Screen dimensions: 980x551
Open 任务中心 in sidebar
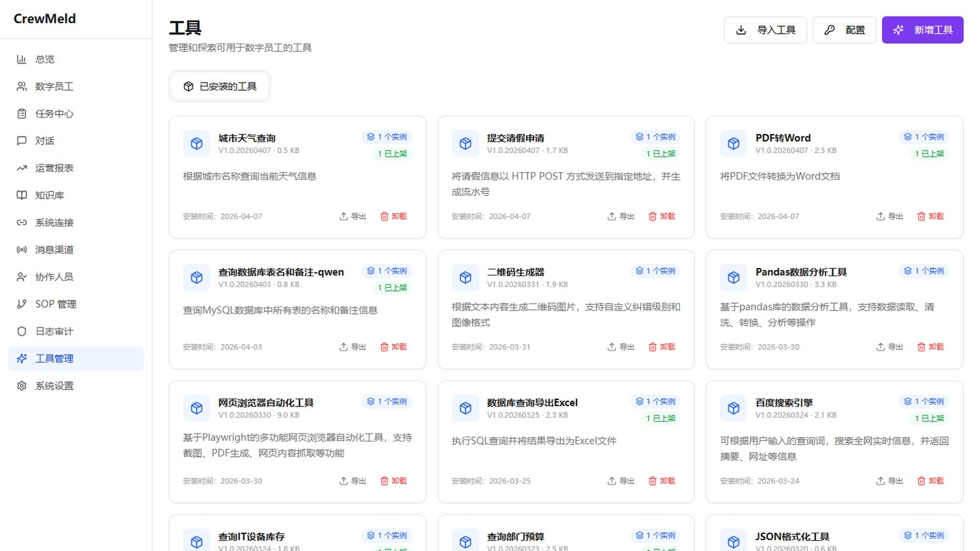pyautogui.click(x=75, y=114)
